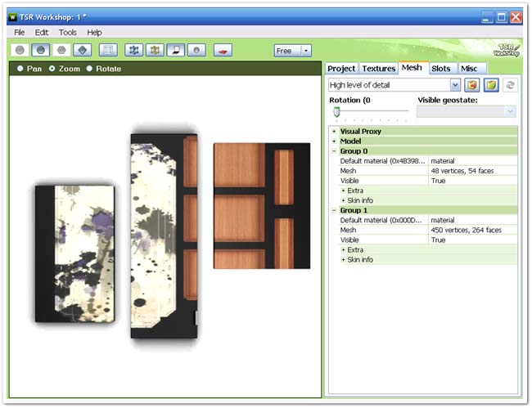Click the first gray sphere view button
The width and height of the screenshot is (532, 408).
click(x=20, y=51)
